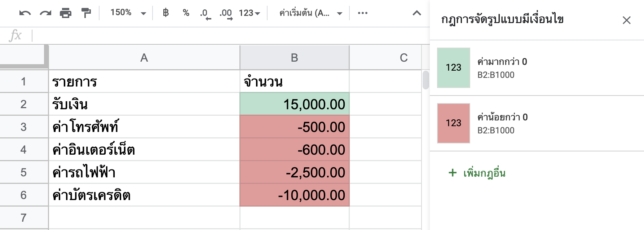Collapse the toolbar with up chevron
The width and height of the screenshot is (644, 230).
click(417, 13)
